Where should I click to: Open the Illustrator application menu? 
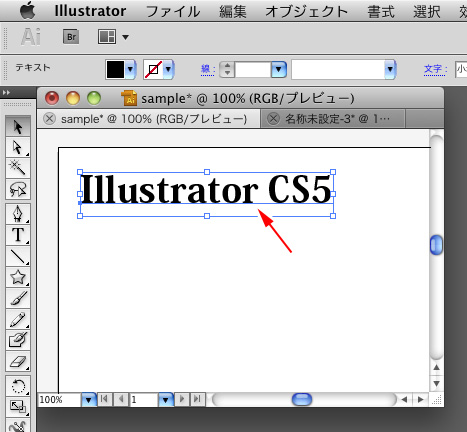pyautogui.click(x=90, y=11)
